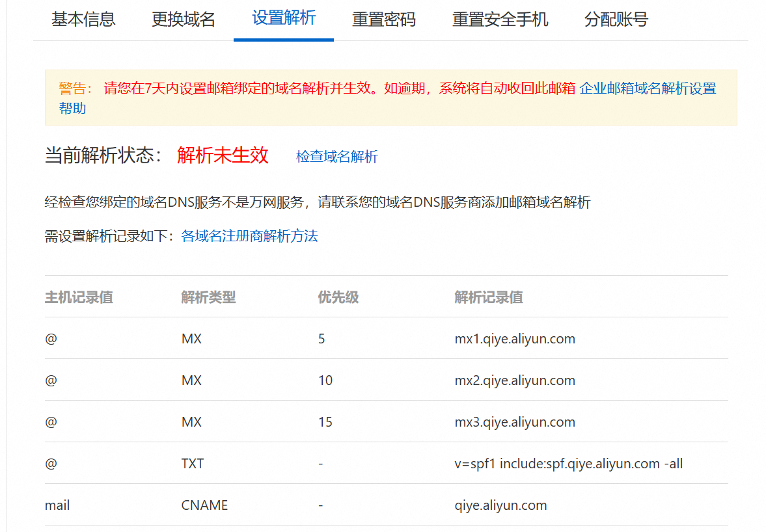Open the 重置安全手机 tab
This screenshot has width=766, height=532.
tap(500, 20)
